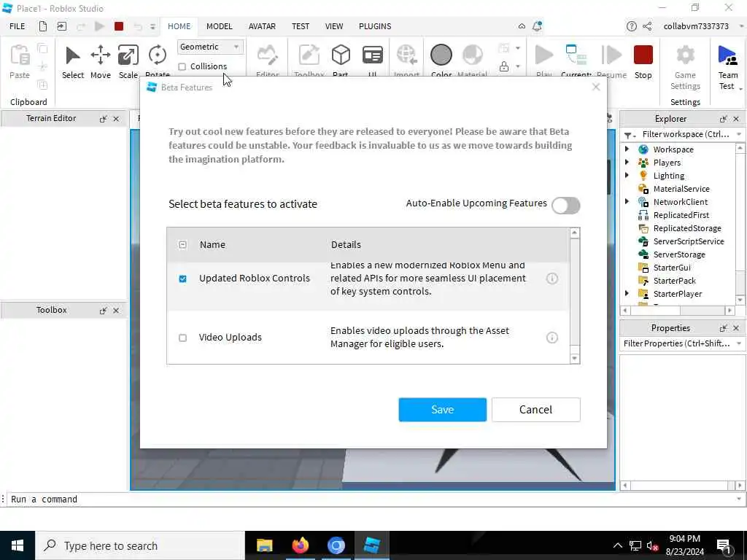Click the Import 3D globe icon
The image size is (747, 560).
[406, 55]
